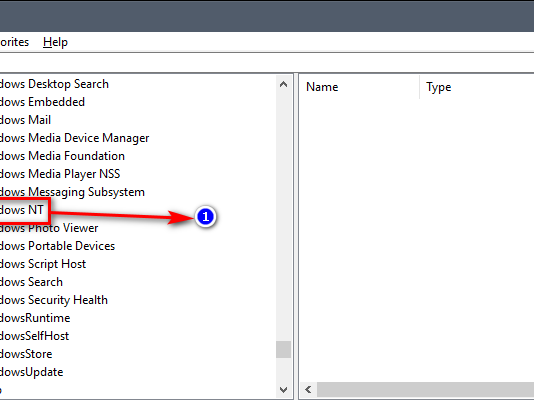Select the Windows Messaging Subsystem key

(x=72, y=192)
